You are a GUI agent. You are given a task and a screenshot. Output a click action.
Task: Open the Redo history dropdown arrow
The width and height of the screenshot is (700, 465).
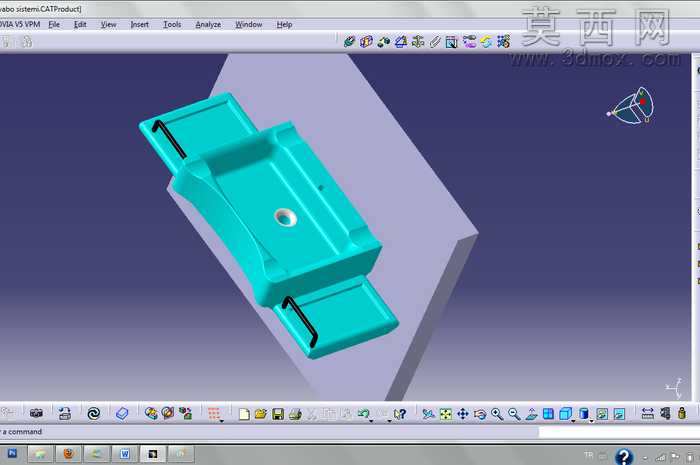coord(389,420)
